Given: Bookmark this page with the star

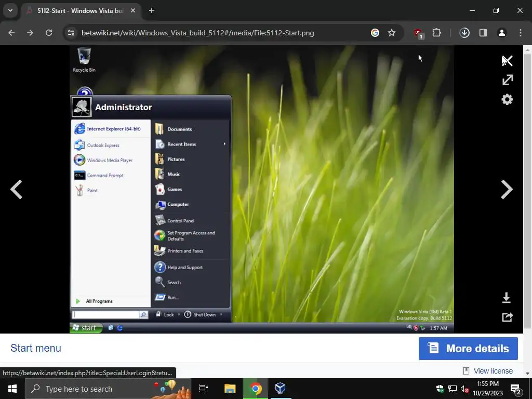Looking at the screenshot, I should tap(392, 33).
